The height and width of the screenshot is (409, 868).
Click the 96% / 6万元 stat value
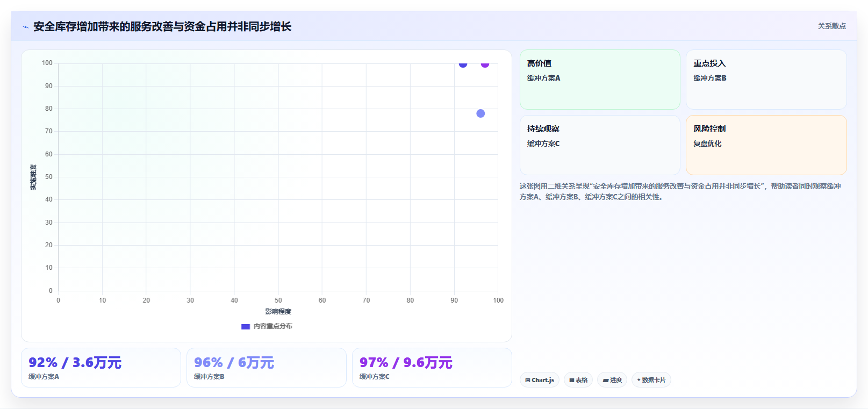tap(234, 363)
